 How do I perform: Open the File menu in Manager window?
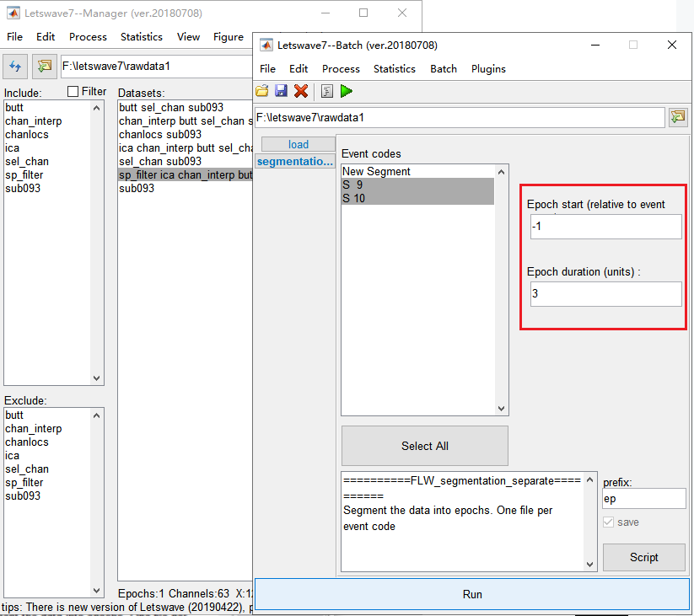click(x=14, y=37)
